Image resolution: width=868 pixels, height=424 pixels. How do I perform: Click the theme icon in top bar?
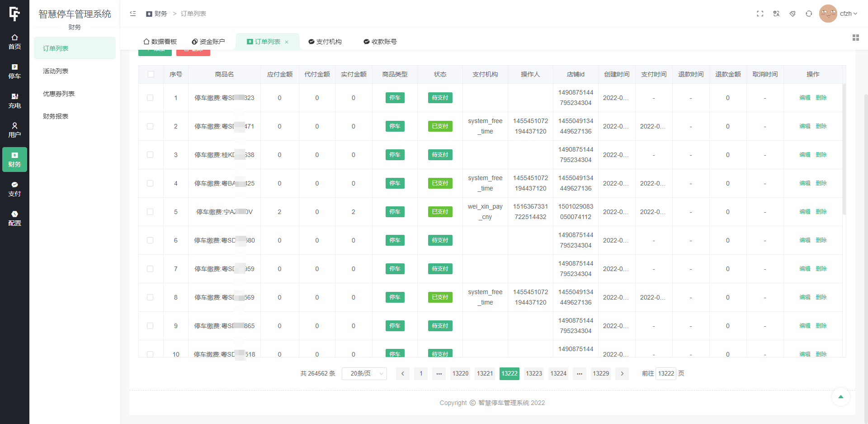point(793,14)
